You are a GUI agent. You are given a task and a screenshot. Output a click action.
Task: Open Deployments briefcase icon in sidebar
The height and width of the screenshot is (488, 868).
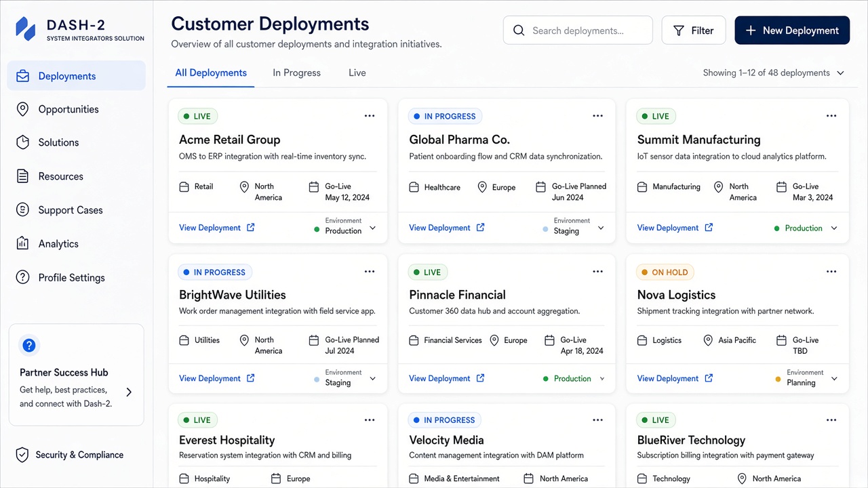click(22, 76)
